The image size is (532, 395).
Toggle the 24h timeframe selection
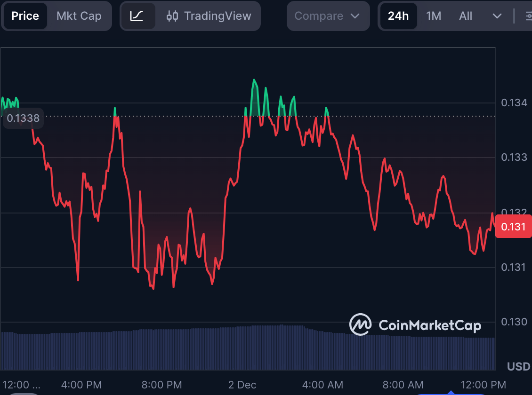click(398, 16)
